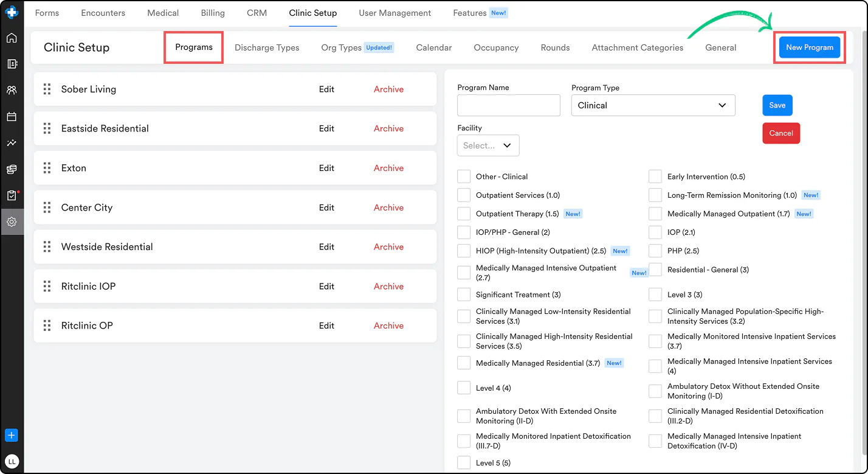This screenshot has width=868, height=474.
Task: Check the Level 4 (4) checkbox
Action: coord(464,388)
